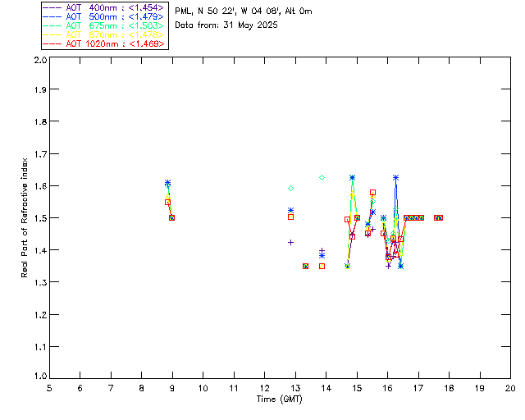Click the 'Data from: 31 May 2025' text
This screenshot has width=525, height=420.
click(x=226, y=25)
